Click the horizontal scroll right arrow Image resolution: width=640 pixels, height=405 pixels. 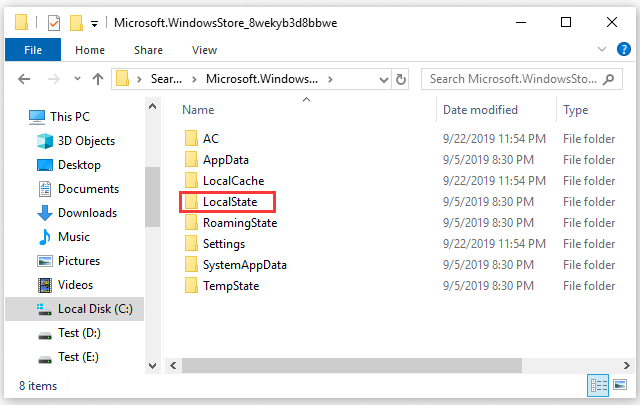(x=627, y=365)
